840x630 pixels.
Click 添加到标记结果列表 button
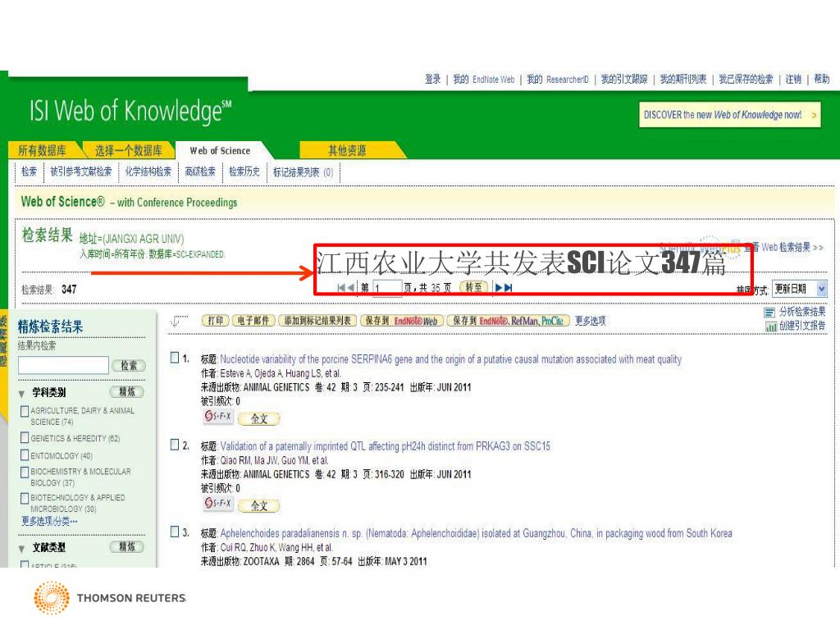tap(317, 321)
